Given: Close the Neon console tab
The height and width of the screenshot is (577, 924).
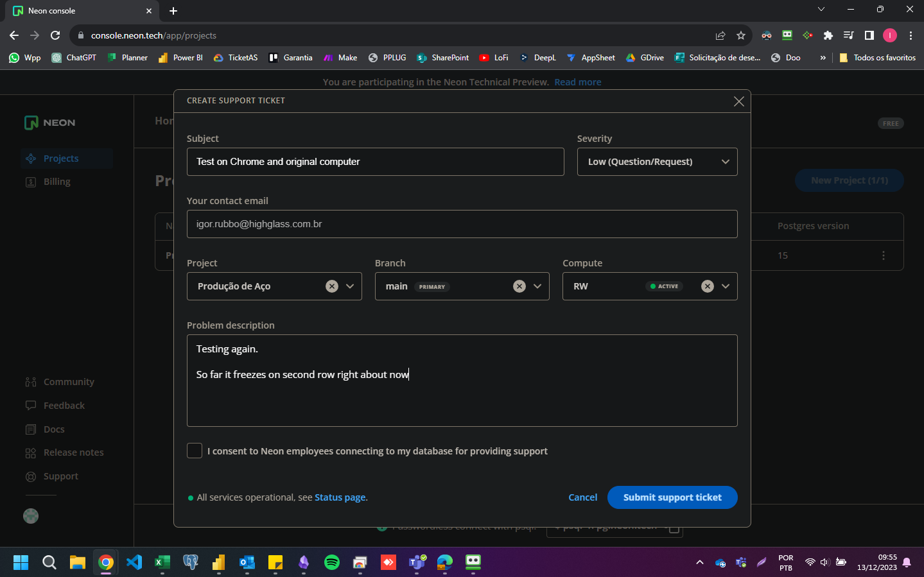Looking at the screenshot, I should pos(149,11).
